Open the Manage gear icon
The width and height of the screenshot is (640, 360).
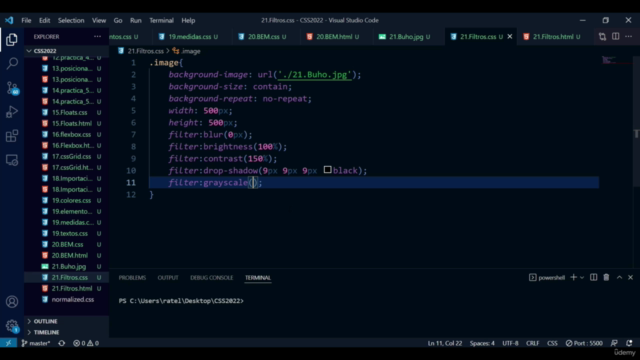pos(12,326)
